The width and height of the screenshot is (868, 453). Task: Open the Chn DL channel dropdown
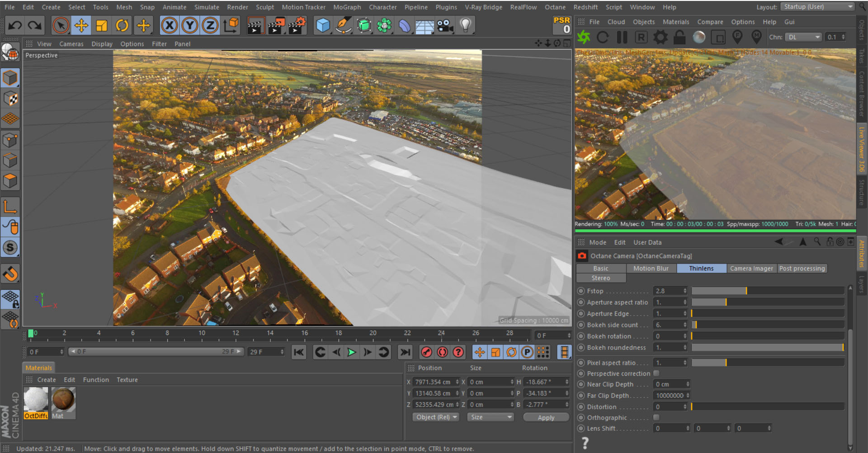803,37
